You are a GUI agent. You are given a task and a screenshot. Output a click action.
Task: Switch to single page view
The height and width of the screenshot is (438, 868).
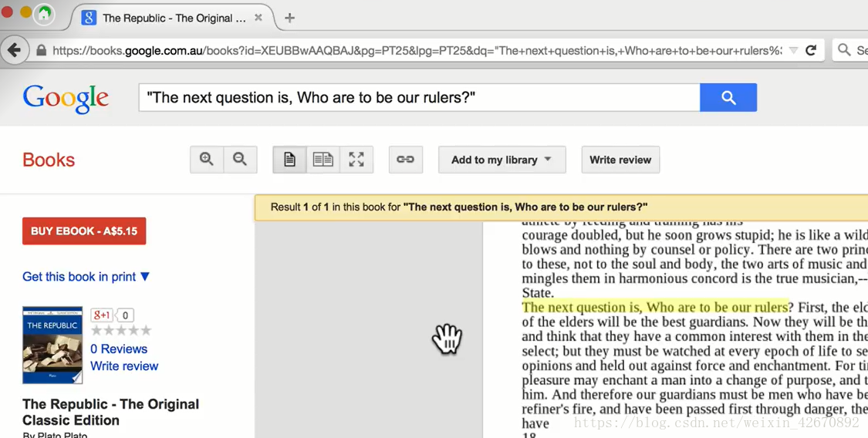coord(289,160)
